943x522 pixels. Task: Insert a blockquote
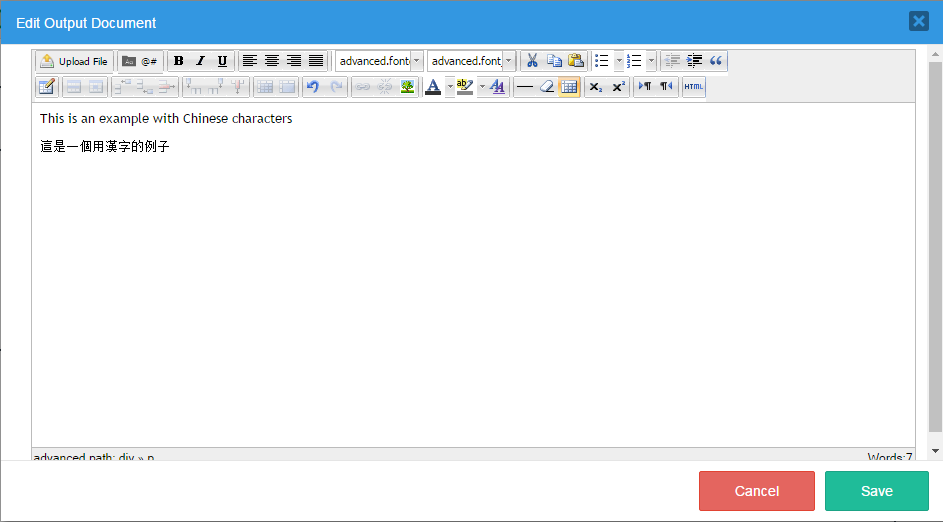click(716, 61)
